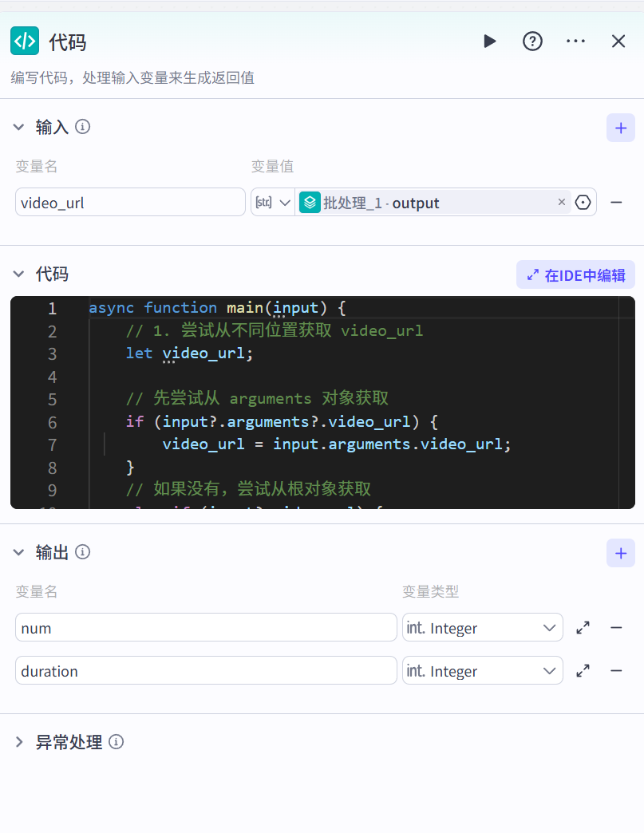Collapse the 输入 section chevron
Screen dimensions: 644x833
tap(19, 126)
